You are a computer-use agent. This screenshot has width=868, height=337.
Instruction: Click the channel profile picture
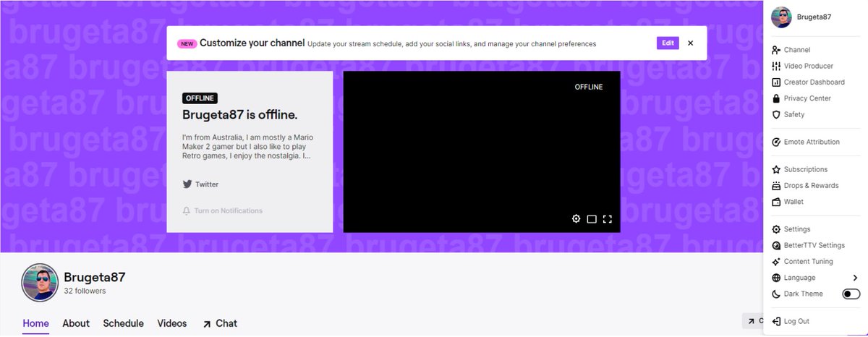pyautogui.click(x=40, y=282)
